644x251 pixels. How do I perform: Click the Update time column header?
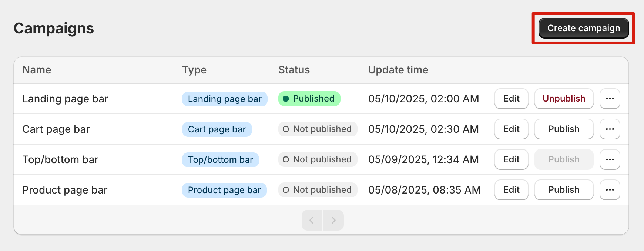(x=398, y=70)
